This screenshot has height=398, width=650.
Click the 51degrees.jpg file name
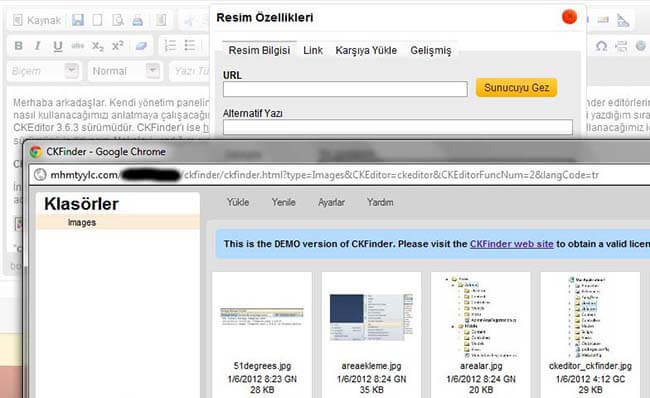262,366
